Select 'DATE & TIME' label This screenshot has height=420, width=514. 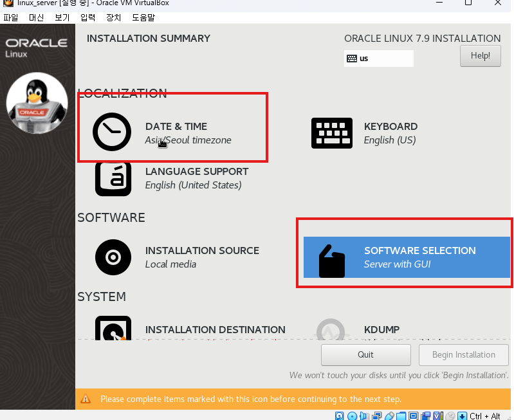(x=176, y=127)
